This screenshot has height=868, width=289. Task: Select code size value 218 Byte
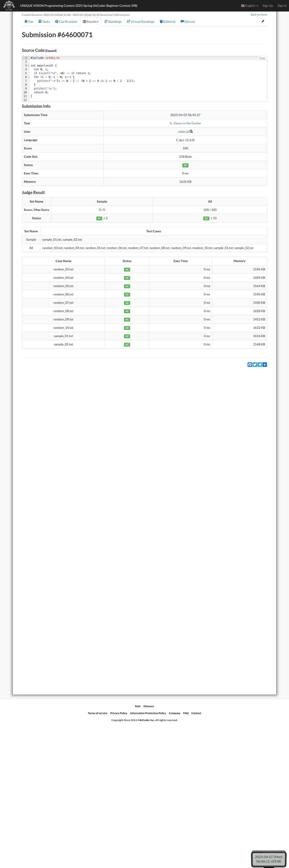pyautogui.click(x=185, y=157)
